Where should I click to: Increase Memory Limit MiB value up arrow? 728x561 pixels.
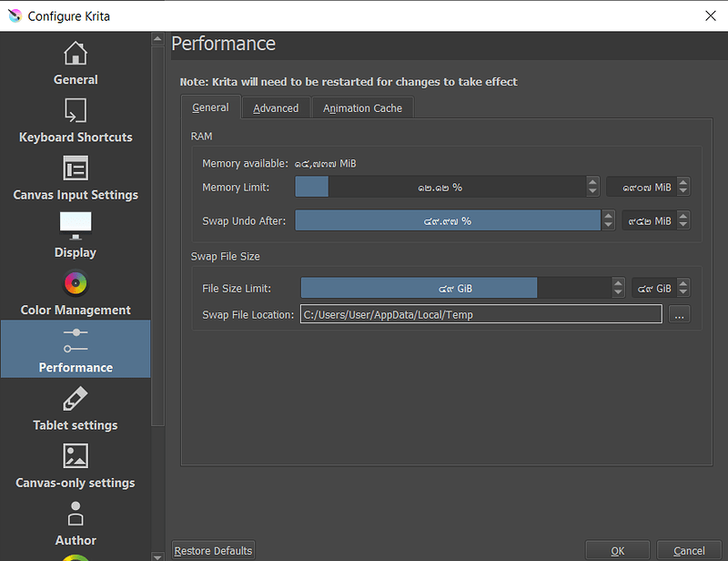tap(683, 182)
